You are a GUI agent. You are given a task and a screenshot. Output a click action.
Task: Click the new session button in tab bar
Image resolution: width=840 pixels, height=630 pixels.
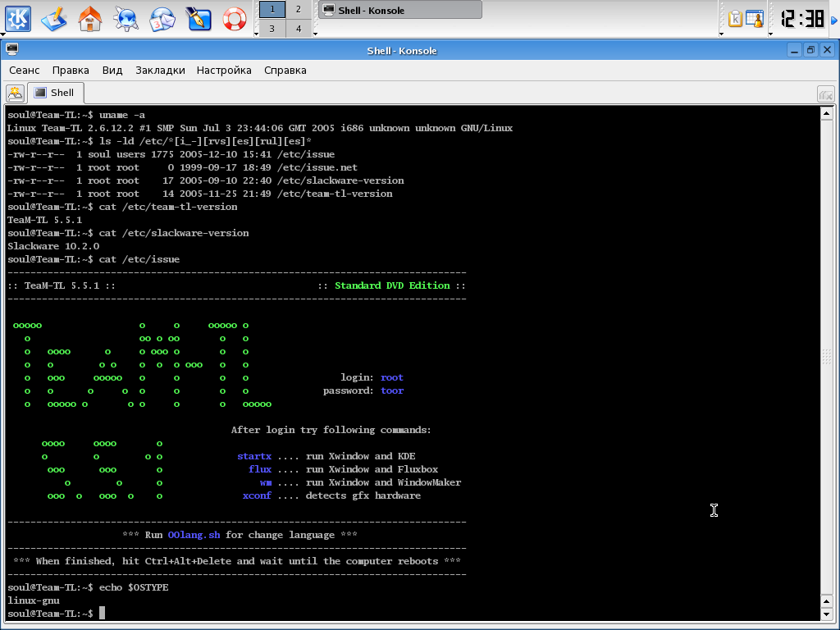15,94
